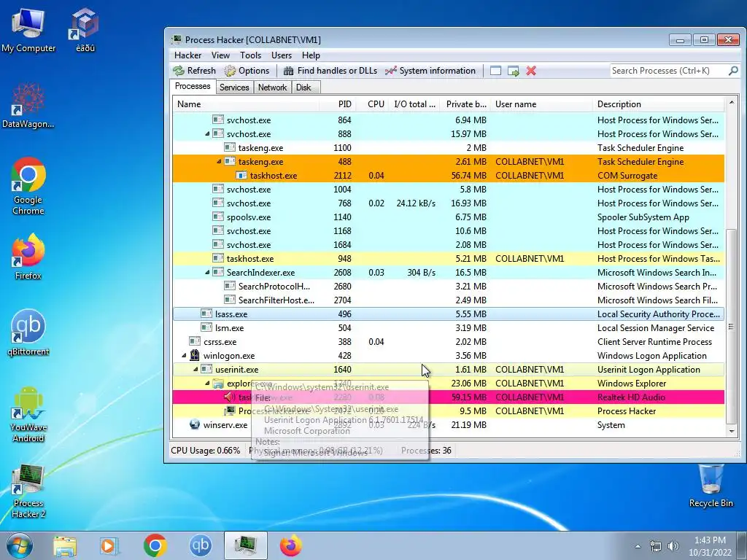Click the red X terminate toolbar icon
Viewport: 747px width, 560px height.
[x=531, y=71]
